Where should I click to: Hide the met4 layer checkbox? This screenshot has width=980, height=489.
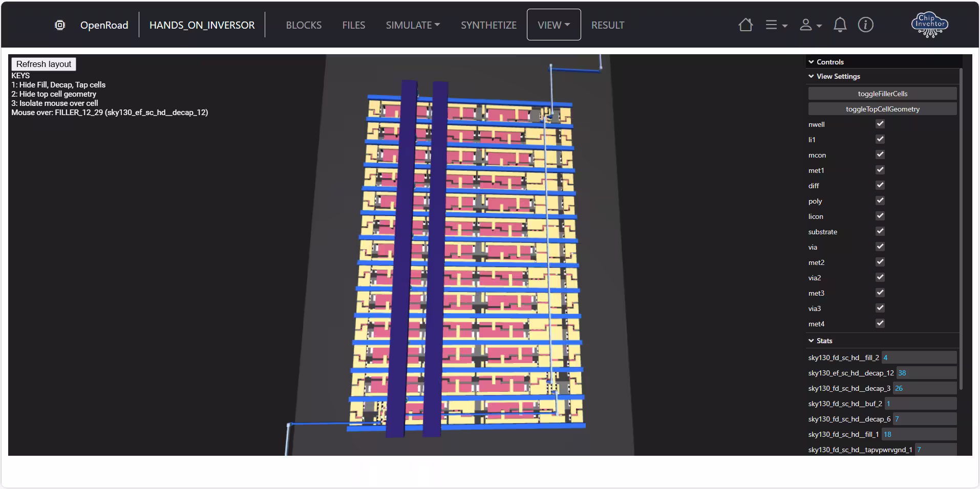(x=880, y=323)
